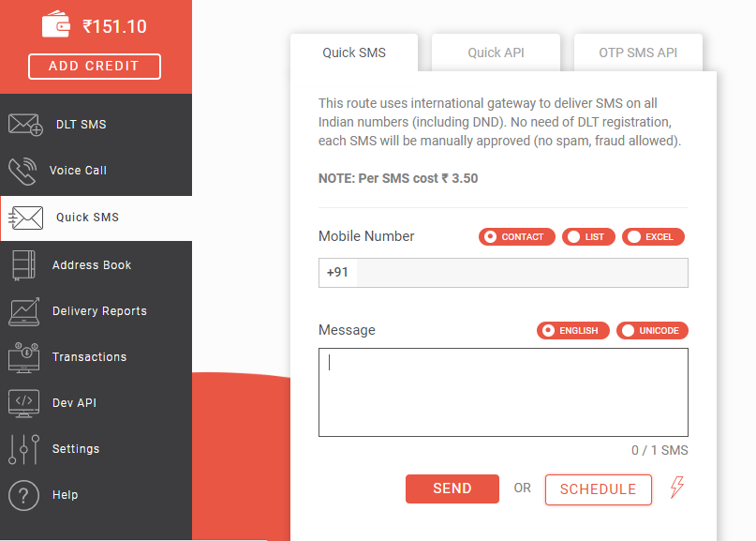Click the Voice Call phone icon
756x541 pixels.
click(x=22, y=171)
